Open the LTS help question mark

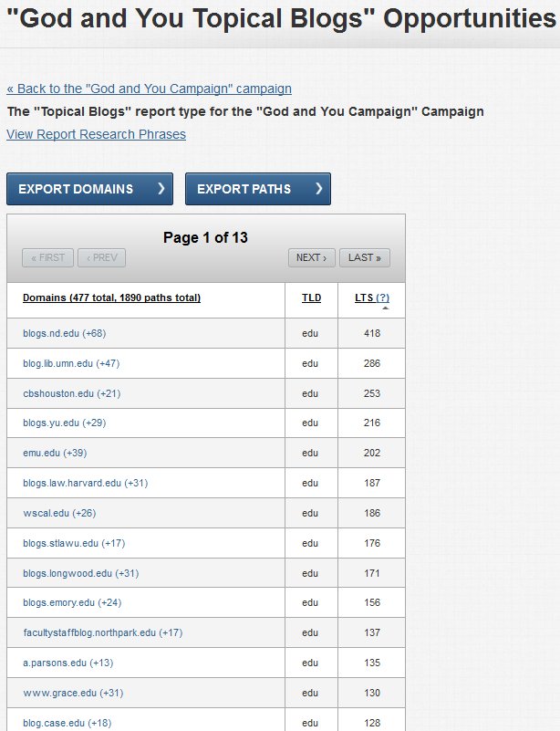click(383, 298)
